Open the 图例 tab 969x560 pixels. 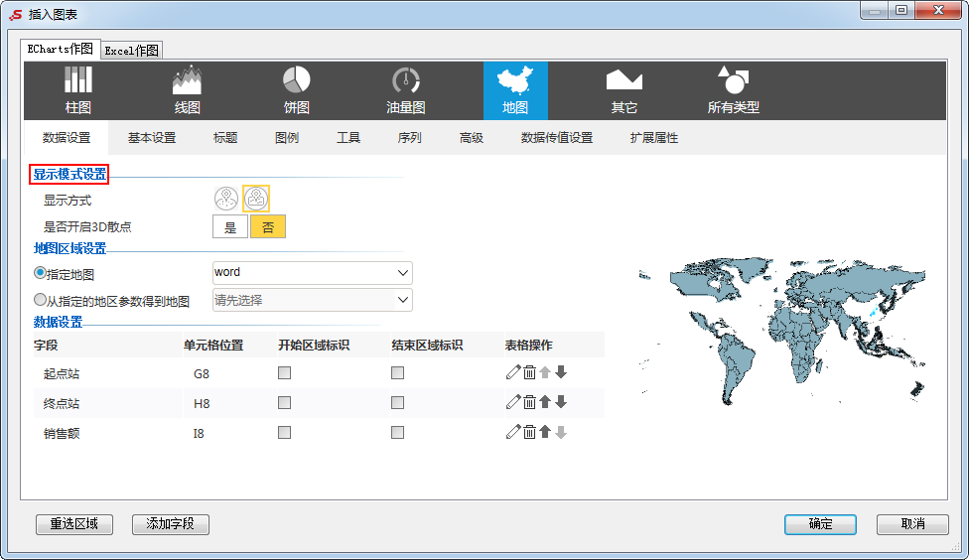pyautogui.click(x=287, y=138)
